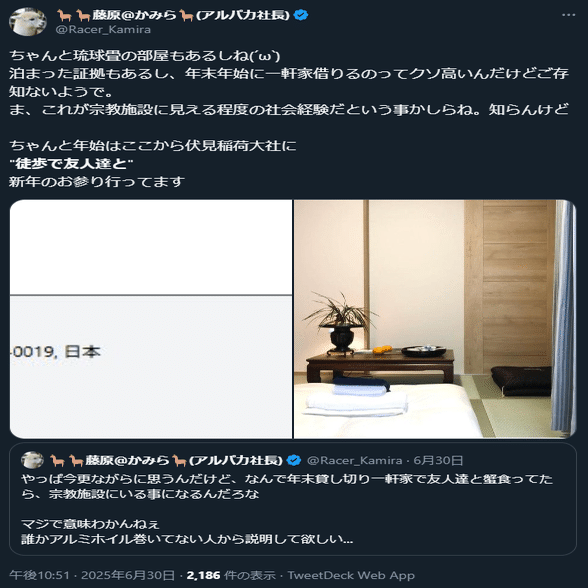Open the three-dot more options menu

(x=568, y=15)
